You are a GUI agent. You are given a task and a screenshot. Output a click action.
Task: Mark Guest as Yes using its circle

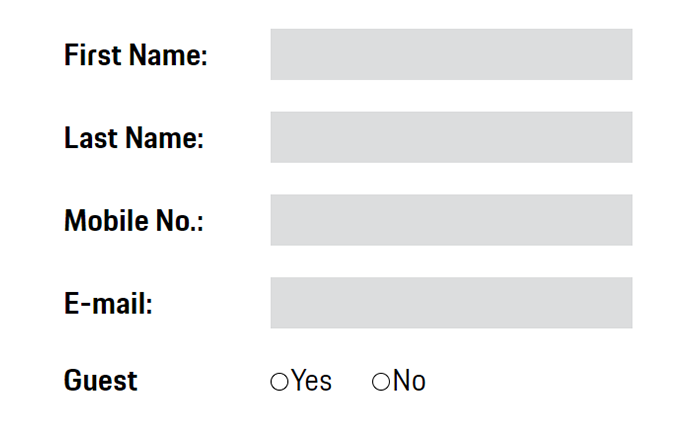280,382
